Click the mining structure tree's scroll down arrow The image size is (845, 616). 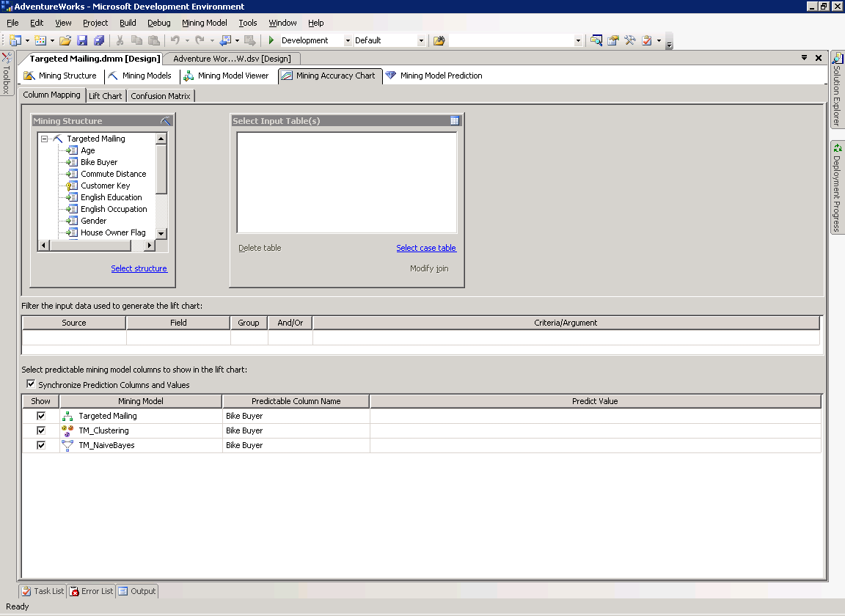pyautogui.click(x=161, y=233)
